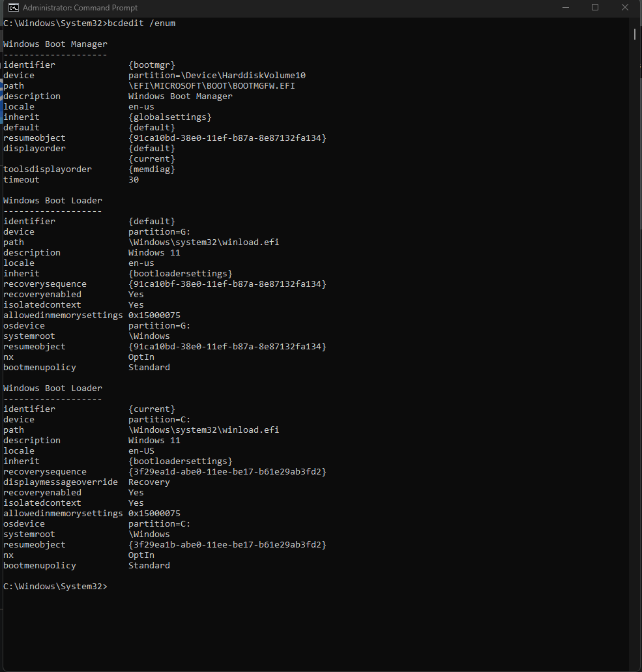This screenshot has height=672, width=642.
Task: Click the final 'C:\Windows\System32>' prompt
Action: click(x=55, y=586)
